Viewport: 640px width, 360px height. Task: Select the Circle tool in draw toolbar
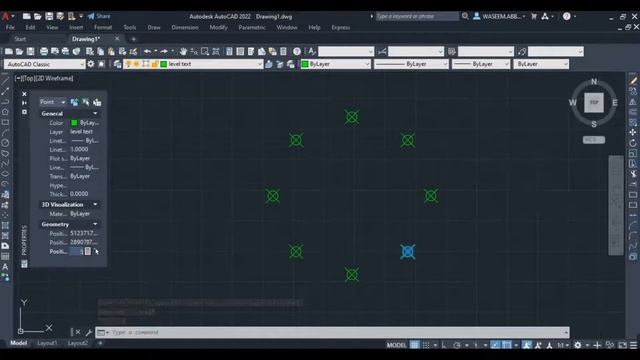tap(5, 143)
